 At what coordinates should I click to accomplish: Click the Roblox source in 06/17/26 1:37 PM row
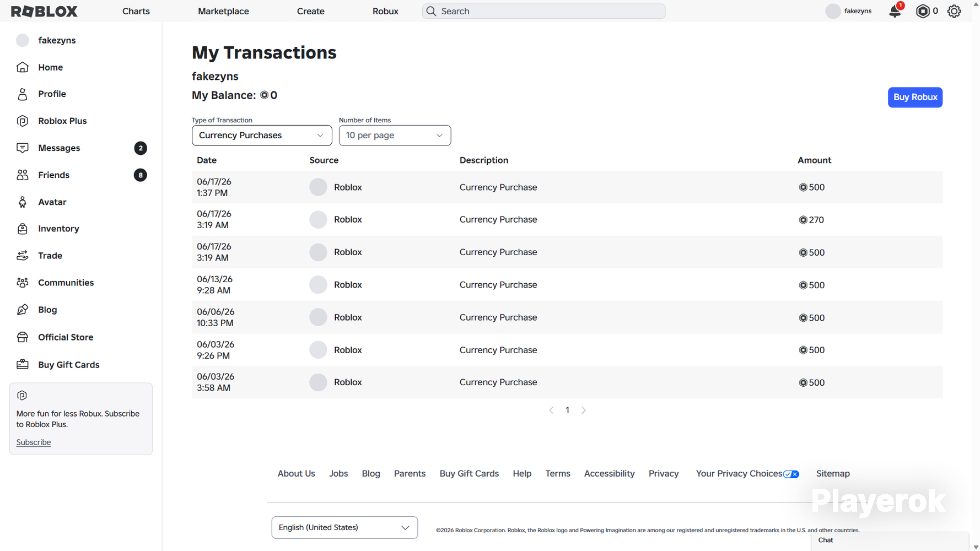point(348,187)
